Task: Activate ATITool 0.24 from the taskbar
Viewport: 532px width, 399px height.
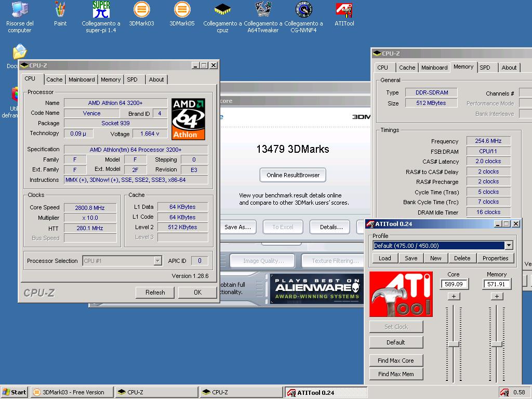Action: [x=326, y=393]
